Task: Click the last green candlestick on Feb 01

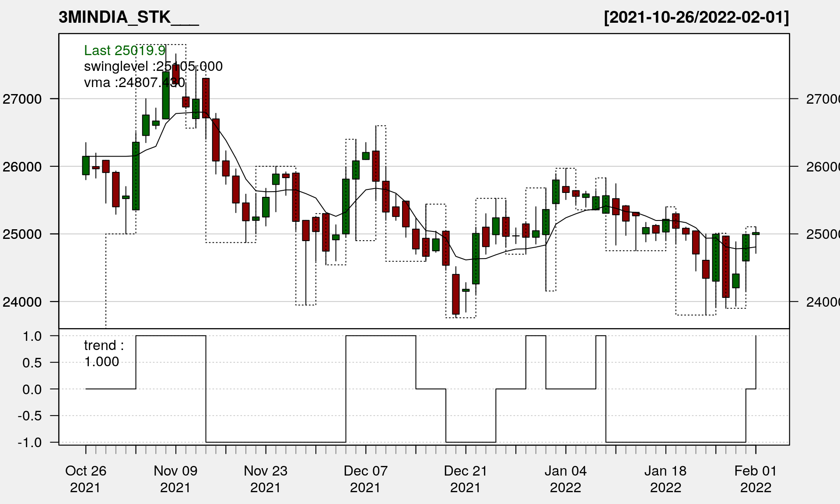Action: pos(756,234)
